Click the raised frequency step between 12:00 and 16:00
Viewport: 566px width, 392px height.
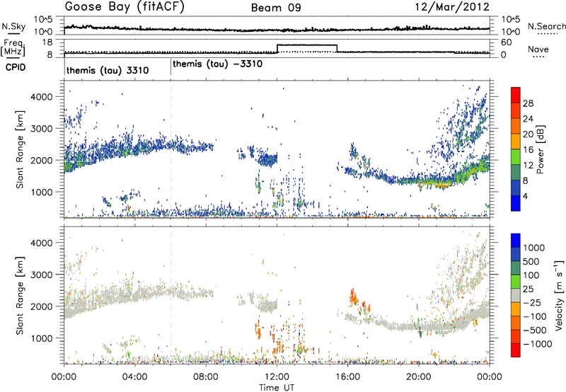pos(307,45)
